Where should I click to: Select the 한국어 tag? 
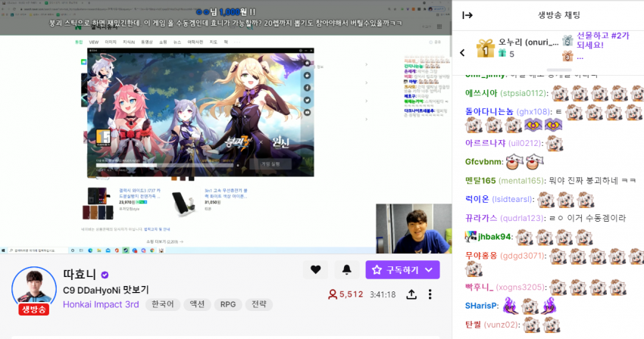click(x=163, y=304)
